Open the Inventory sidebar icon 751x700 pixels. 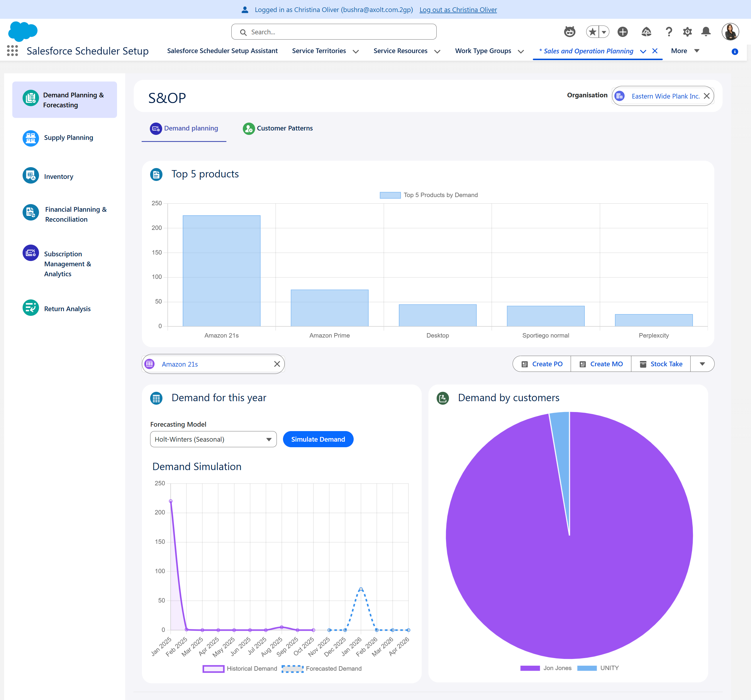(30, 176)
